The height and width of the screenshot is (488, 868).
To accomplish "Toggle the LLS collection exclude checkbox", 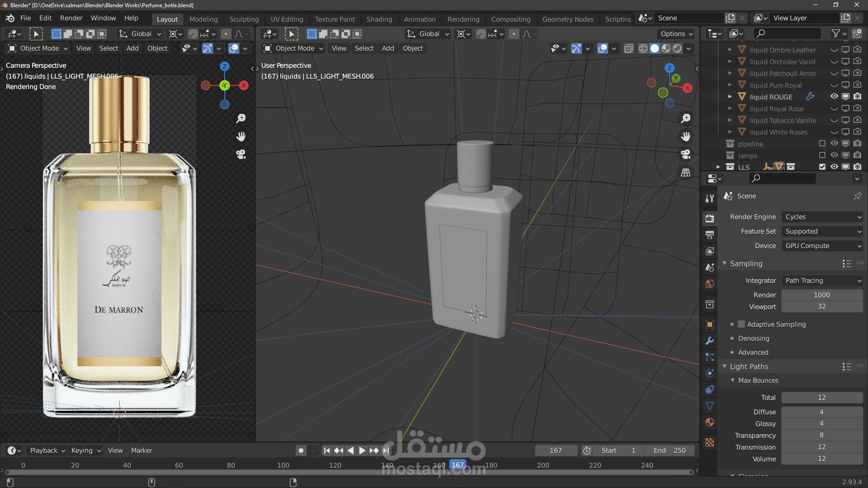I will pos(822,167).
